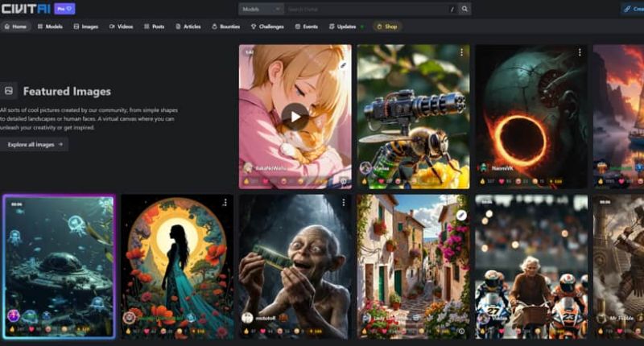Click NaomiVK's user avatar

pos(483,167)
